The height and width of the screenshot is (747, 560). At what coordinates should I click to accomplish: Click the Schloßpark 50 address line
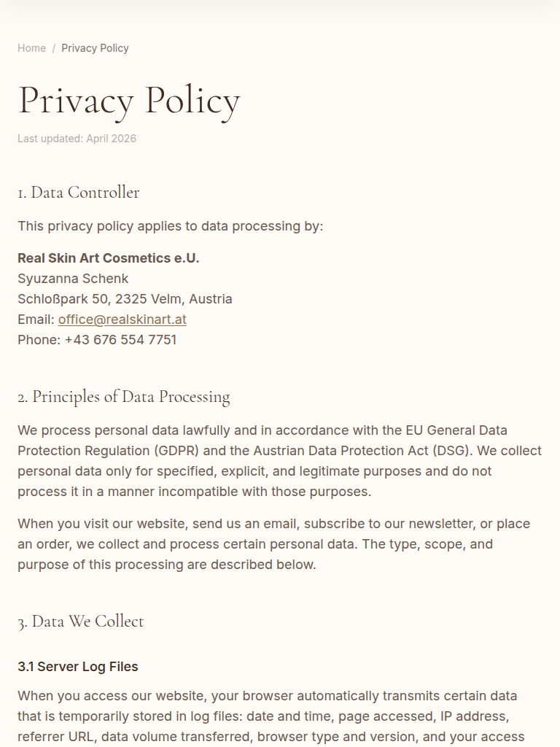125,299
